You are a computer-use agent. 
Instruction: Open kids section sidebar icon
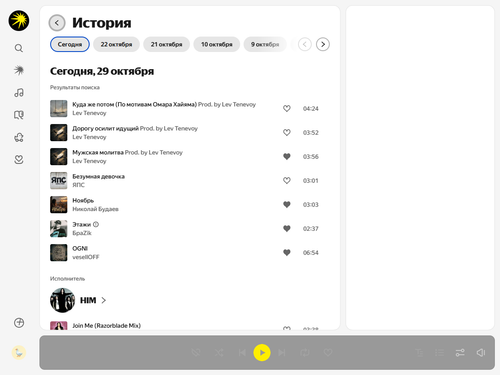[x=19, y=137]
